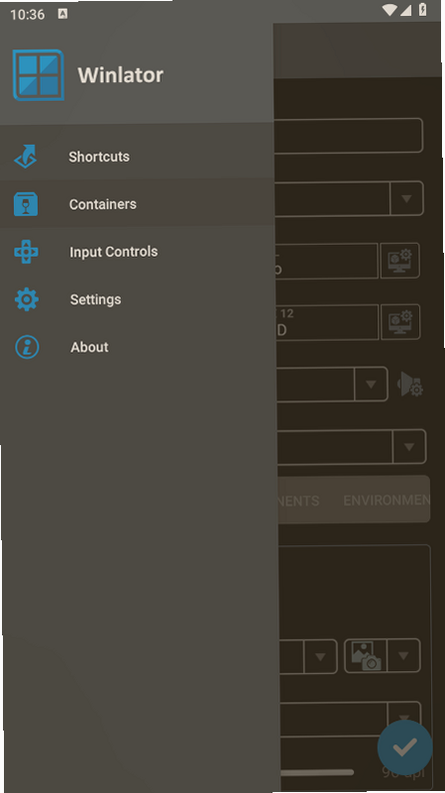The height and width of the screenshot is (793, 445).
Task: Open the audio driver settings gear icon
Action: (x=410, y=384)
